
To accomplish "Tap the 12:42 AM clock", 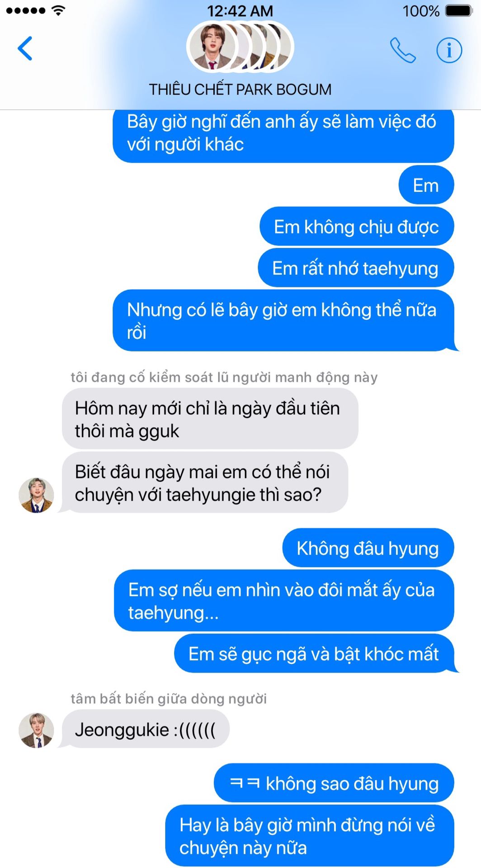I will [240, 11].
